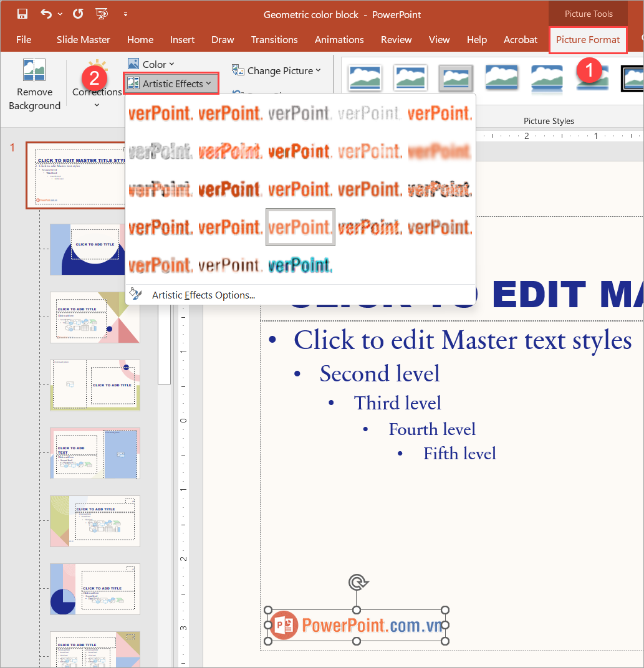Screen dimensions: 644x668
Task: Select the Picture Format tab
Action: click(x=588, y=40)
